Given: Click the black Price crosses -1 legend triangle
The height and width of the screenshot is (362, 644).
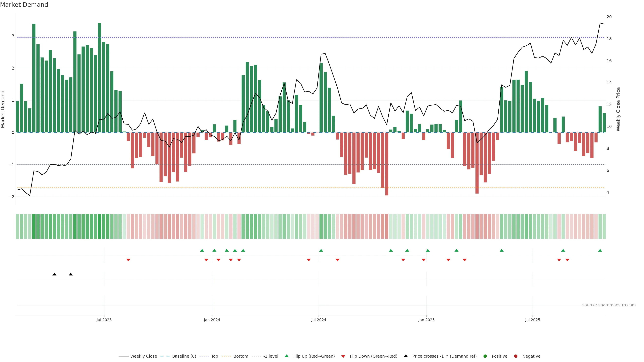Looking at the screenshot, I should coord(406,356).
